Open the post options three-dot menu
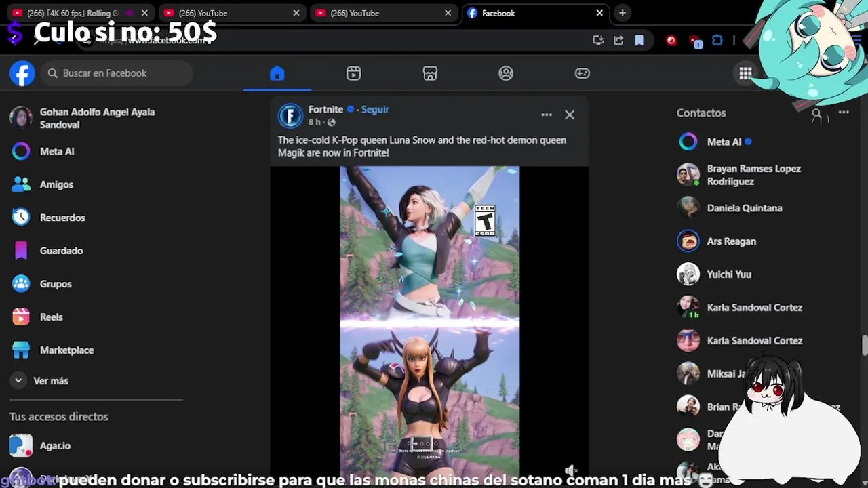 click(x=547, y=115)
